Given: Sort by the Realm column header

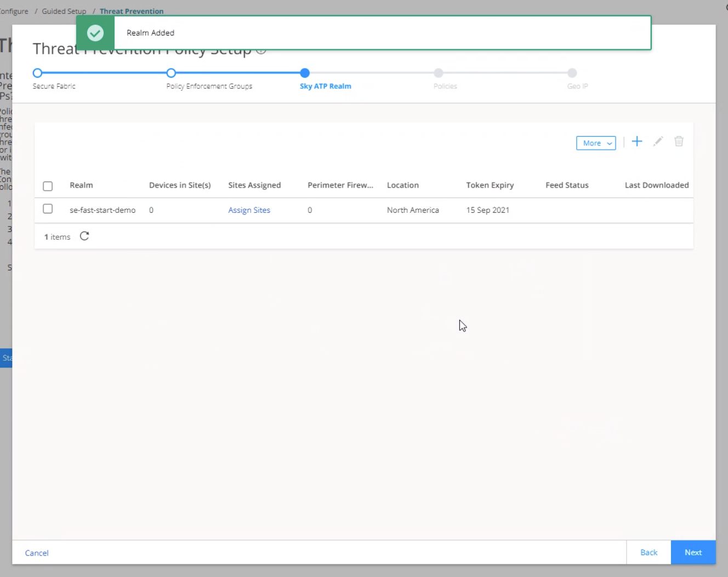Looking at the screenshot, I should click(x=81, y=185).
